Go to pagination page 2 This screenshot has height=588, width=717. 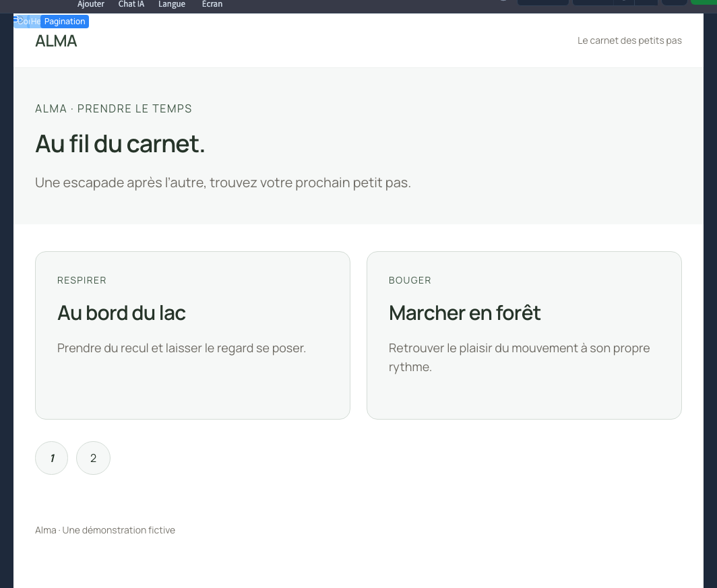click(93, 458)
